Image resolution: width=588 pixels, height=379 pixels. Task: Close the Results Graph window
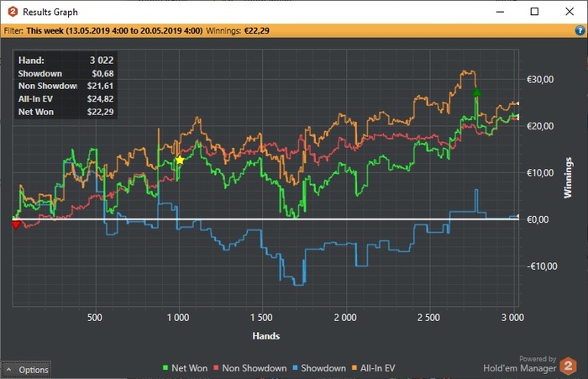[570, 12]
